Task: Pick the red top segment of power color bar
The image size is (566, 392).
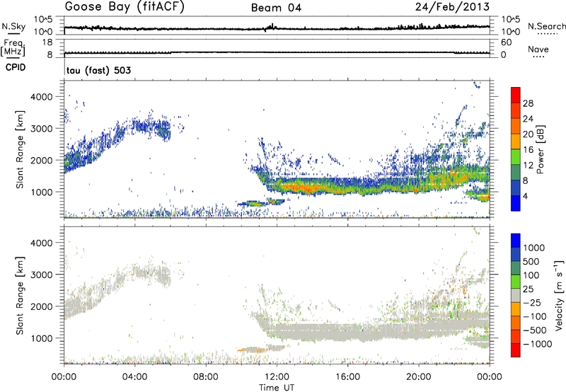Action: pyautogui.click(x=516, y=96)
